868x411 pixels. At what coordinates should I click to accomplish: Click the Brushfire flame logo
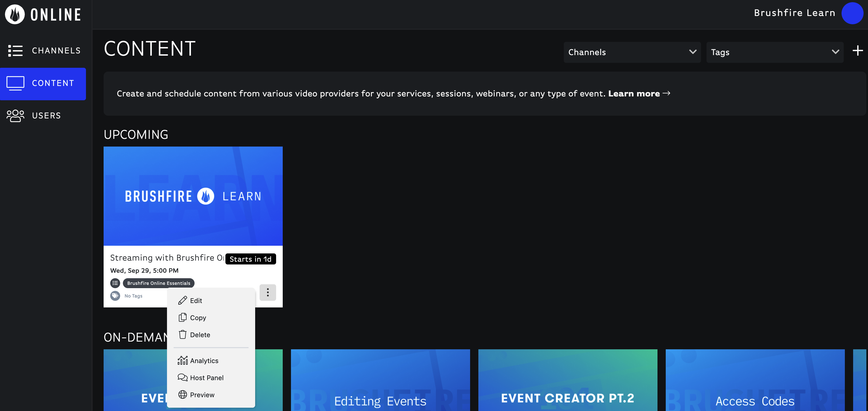tap(15, 15)
